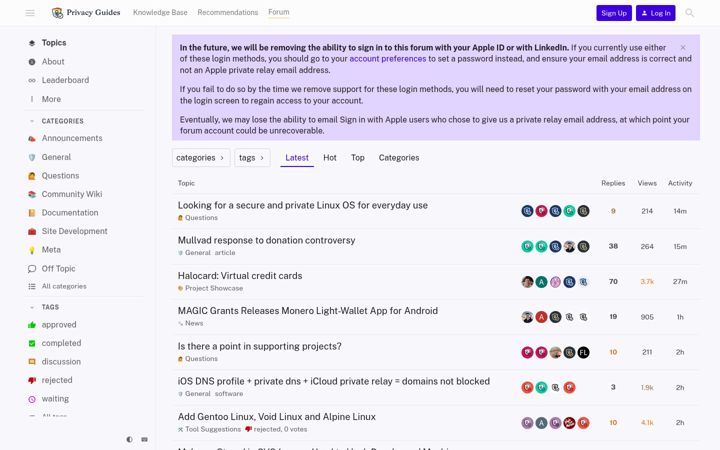Click 70 replies count for Halocard topic
The width and height of the screenshot is (720, 450).
click(613, 281)
